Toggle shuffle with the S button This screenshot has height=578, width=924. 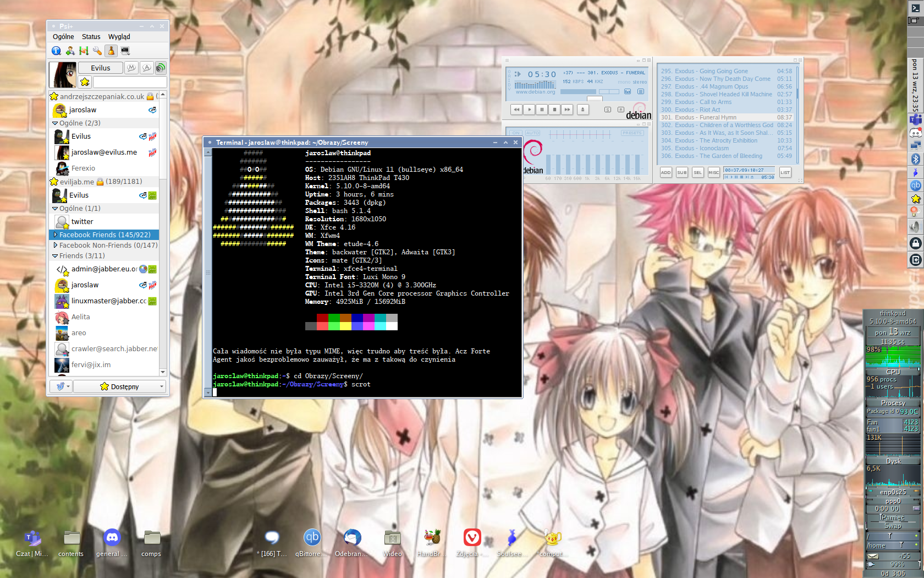pos(608,110)
